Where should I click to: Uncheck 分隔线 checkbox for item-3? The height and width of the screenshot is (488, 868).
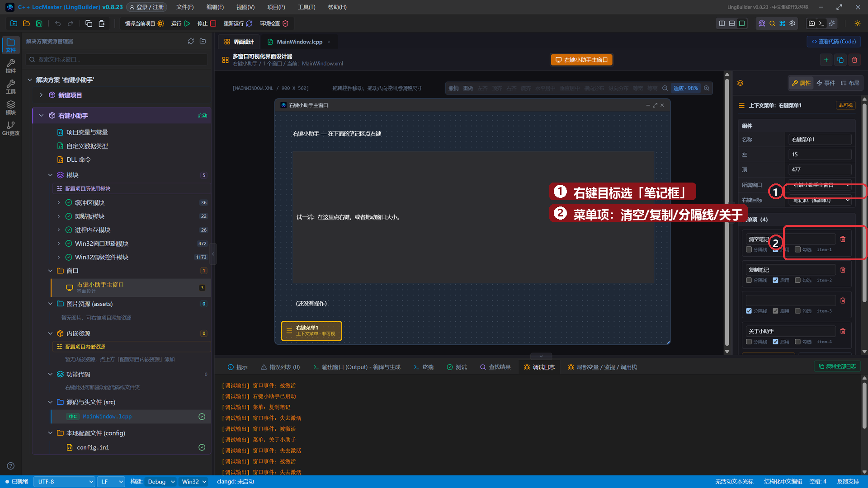pyautogui.click(x=749, y=311)
